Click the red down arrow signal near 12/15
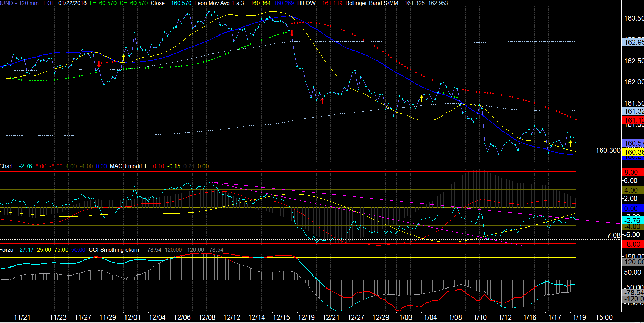The height and width of the screenshot is (323, 644). 292,33
